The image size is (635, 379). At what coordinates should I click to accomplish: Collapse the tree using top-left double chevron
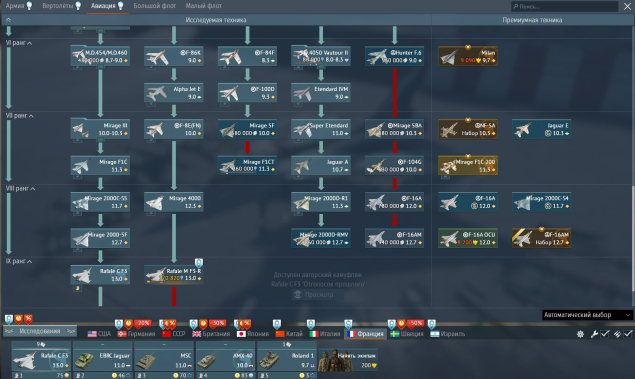[x=9, y=20]
